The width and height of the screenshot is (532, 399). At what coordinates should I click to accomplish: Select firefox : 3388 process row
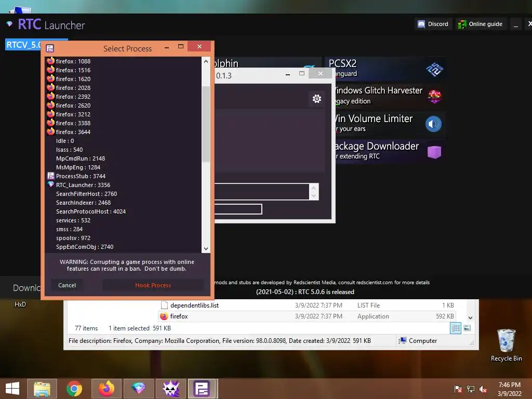pyautogui.click(x=124, y=123)
